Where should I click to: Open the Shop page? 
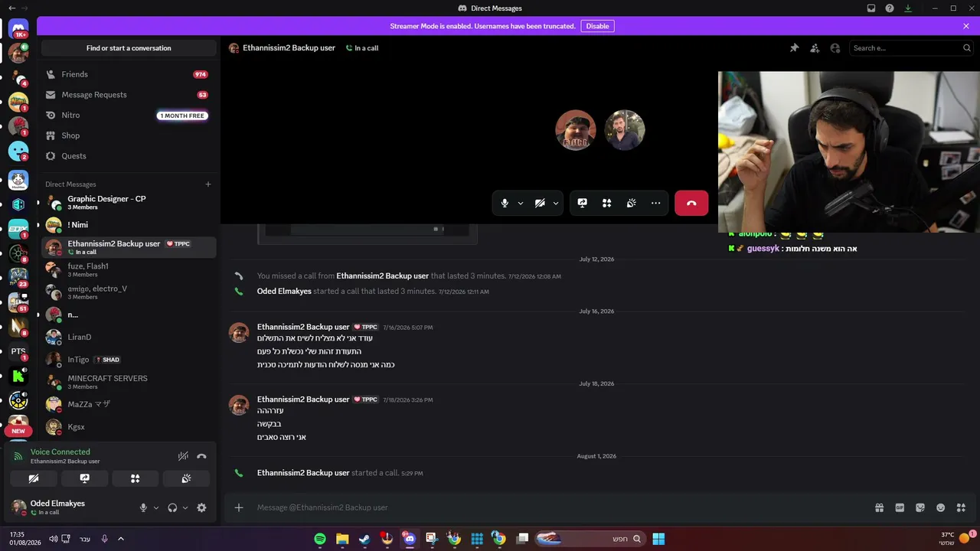click(x=129, y=135)
